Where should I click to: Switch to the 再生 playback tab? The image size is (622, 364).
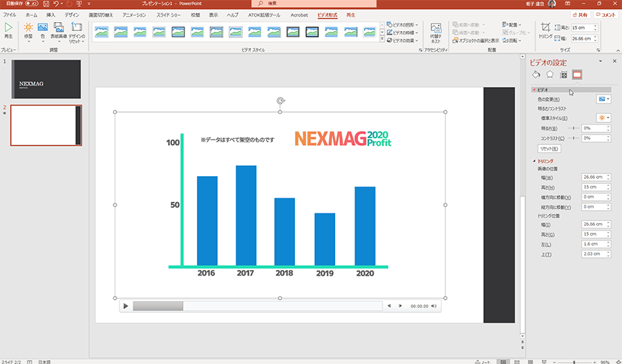click(x=350, y=15)
